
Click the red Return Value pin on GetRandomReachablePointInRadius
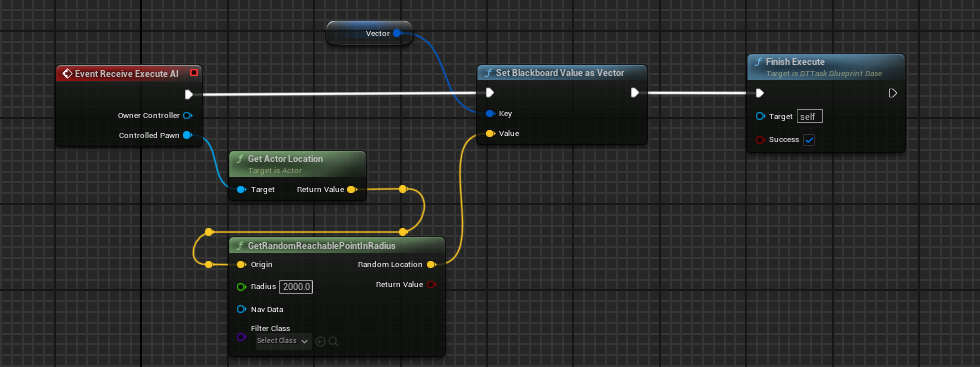[x=431, y=284]
